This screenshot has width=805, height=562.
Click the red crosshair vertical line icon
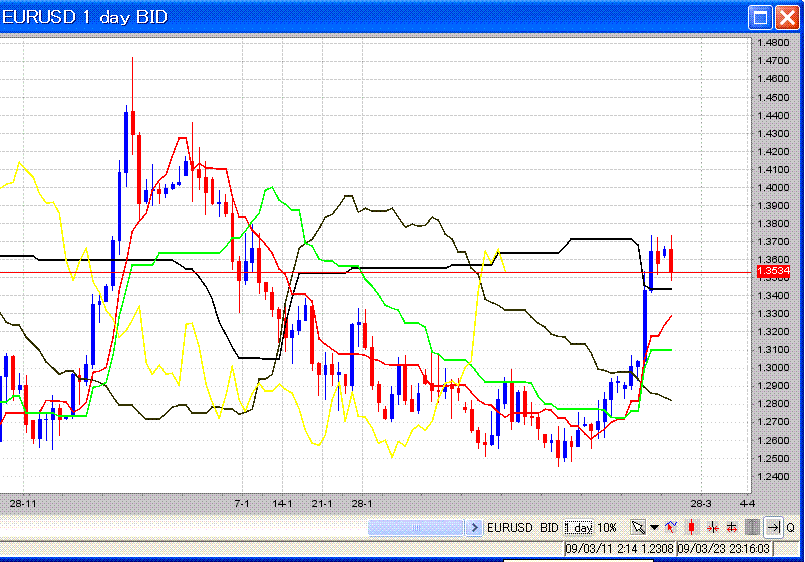pyautogui.click(x=713, y=527)
